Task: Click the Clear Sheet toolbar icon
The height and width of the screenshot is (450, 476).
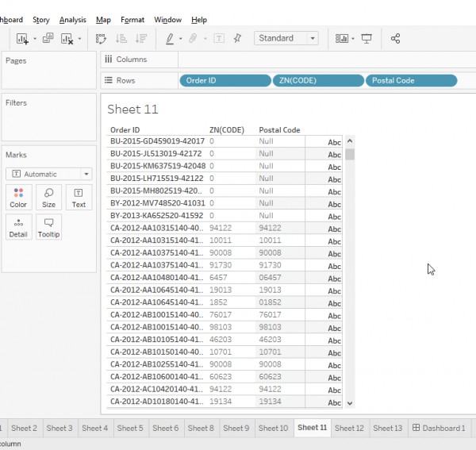Action: 67,38
